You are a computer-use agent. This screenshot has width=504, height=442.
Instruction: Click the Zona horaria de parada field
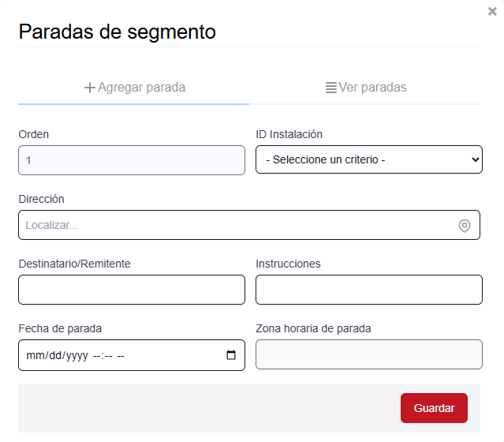click(368, 355)
